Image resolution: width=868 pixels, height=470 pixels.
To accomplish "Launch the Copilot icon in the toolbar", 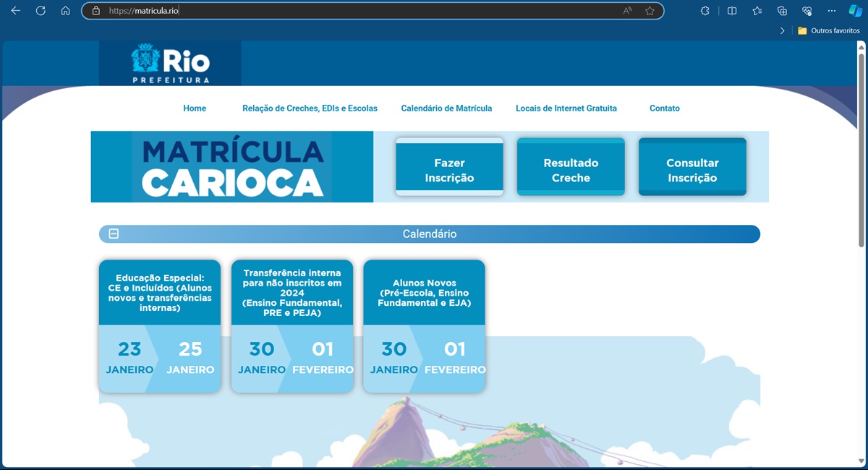I will (x=855, y=11).
